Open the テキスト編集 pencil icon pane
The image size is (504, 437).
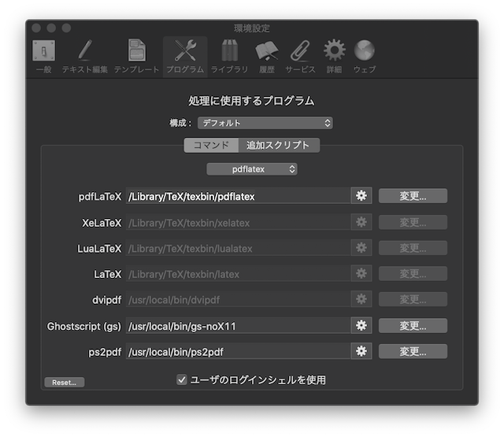click(84, 55)
